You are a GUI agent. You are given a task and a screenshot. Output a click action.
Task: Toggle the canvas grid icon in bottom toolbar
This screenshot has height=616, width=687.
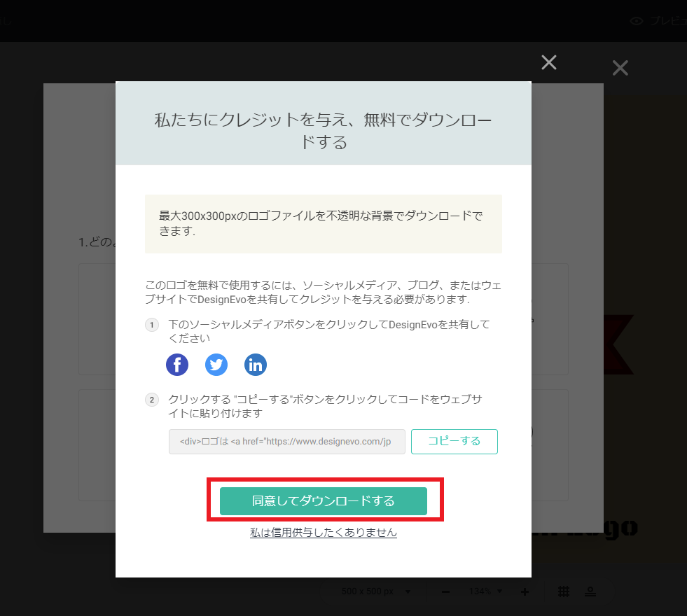(564, 592)
